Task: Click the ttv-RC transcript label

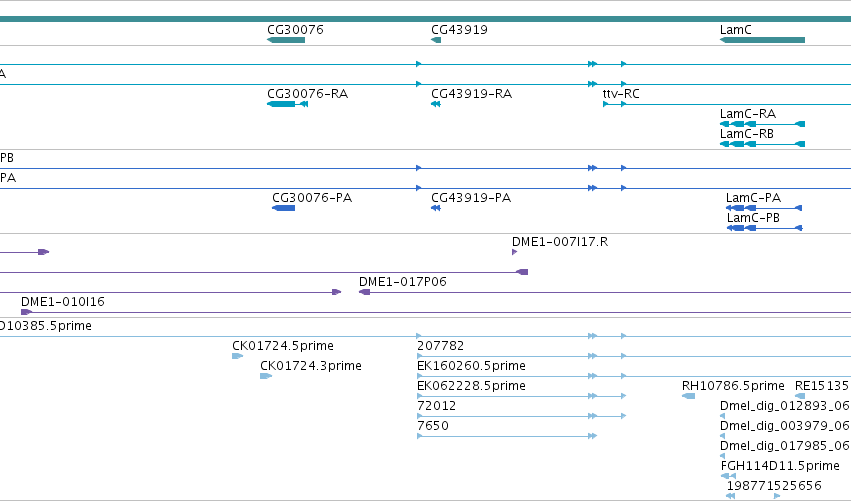Action: pyautogui.click(x=621, y=94)
